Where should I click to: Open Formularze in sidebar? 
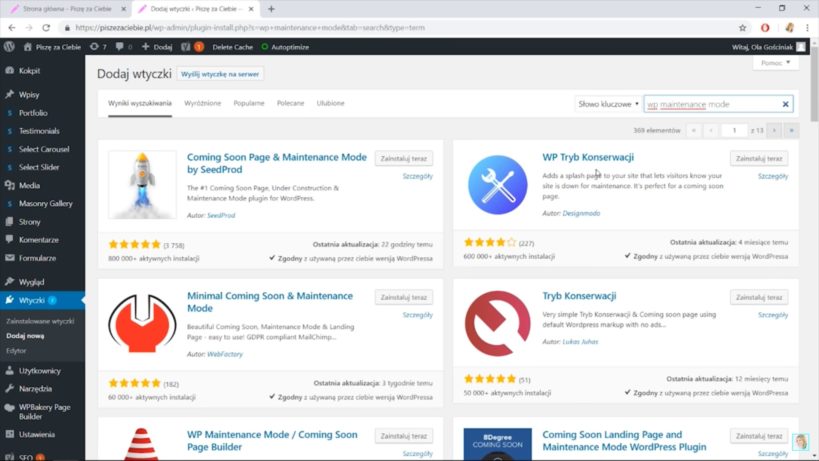37,258
